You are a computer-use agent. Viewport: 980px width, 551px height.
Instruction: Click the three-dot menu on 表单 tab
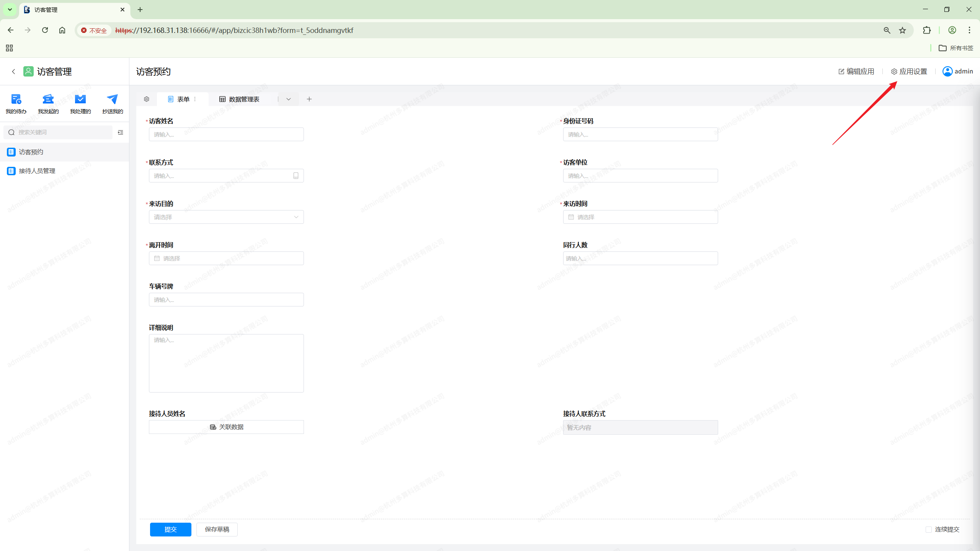195,99
